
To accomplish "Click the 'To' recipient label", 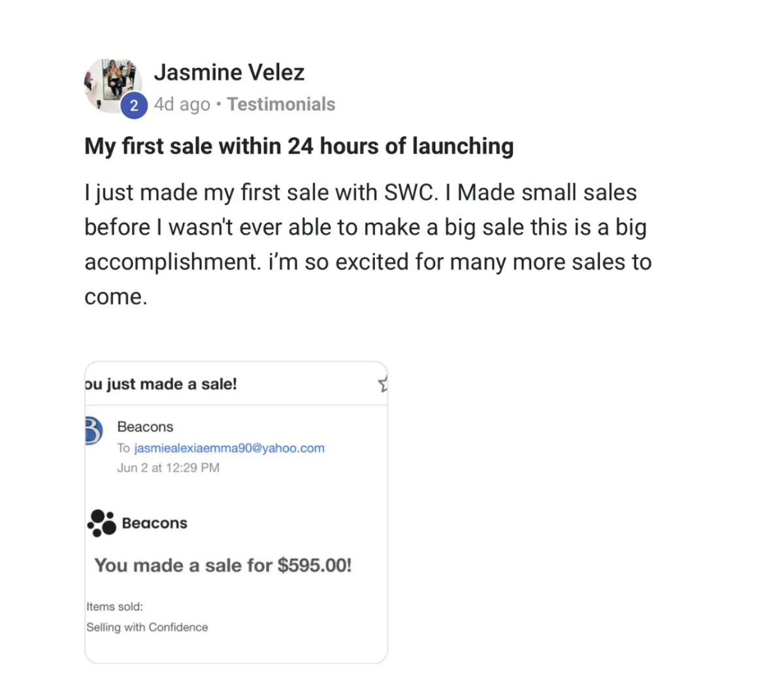I will coord(123,448).
